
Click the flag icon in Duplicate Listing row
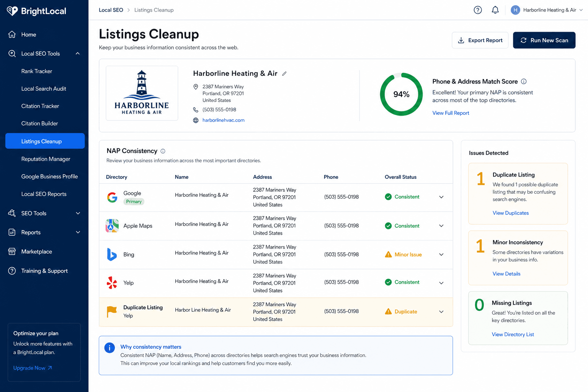(x=112, y=312)
